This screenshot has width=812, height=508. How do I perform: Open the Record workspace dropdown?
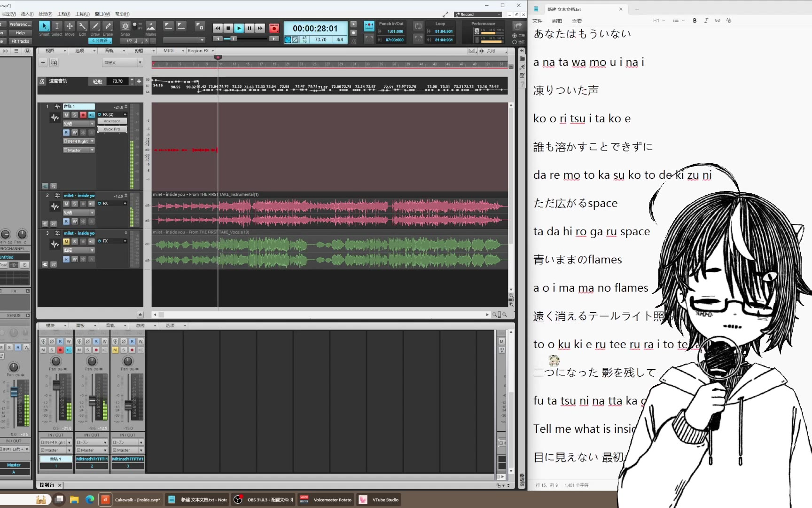click(478, 15)
